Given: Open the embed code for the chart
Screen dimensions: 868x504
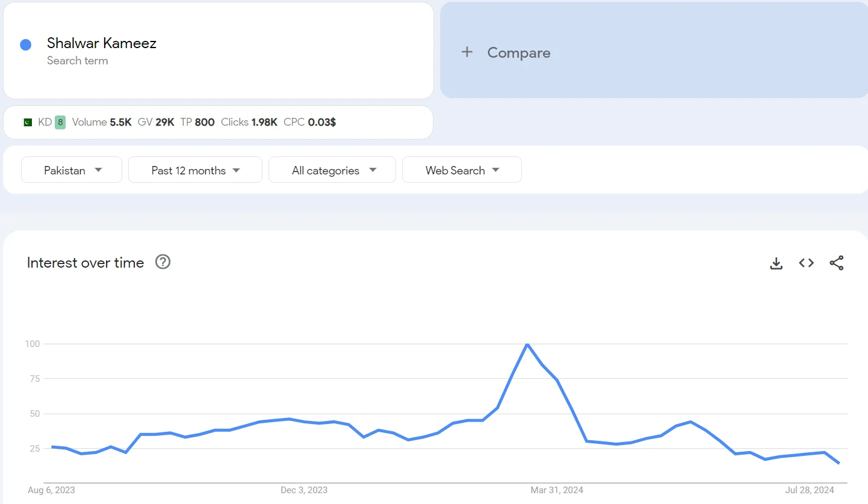Looking at the screenshot, I should point(806,263).
